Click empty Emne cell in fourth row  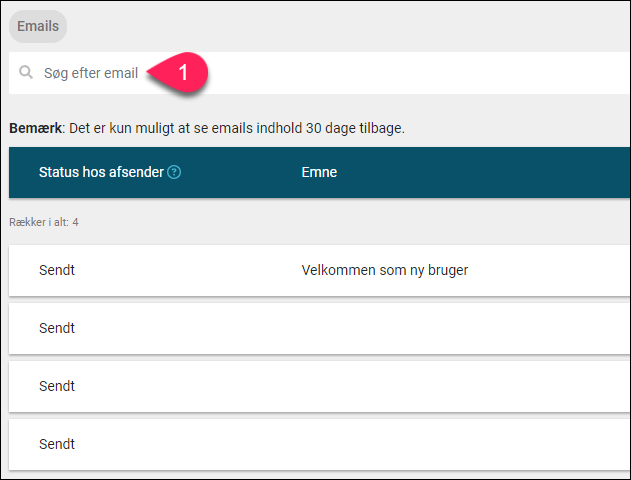click(x=465, y=444)
